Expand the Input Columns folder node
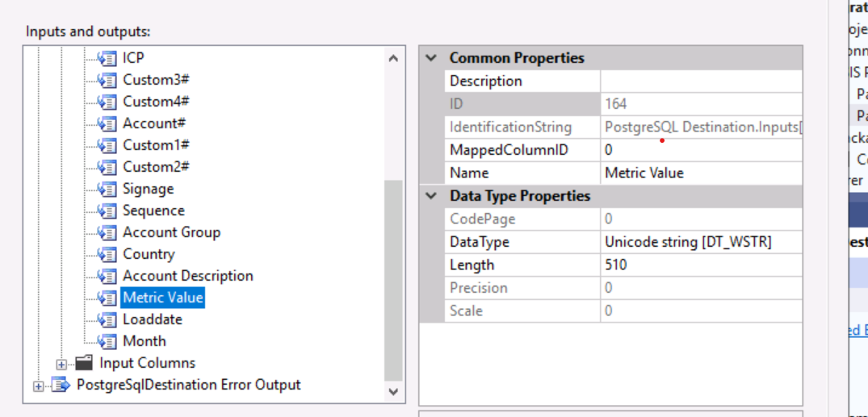 [x=61, y=364]
